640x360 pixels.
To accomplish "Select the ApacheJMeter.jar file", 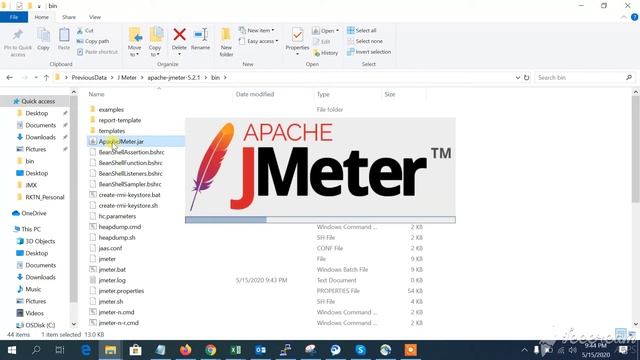I will 121,141.
